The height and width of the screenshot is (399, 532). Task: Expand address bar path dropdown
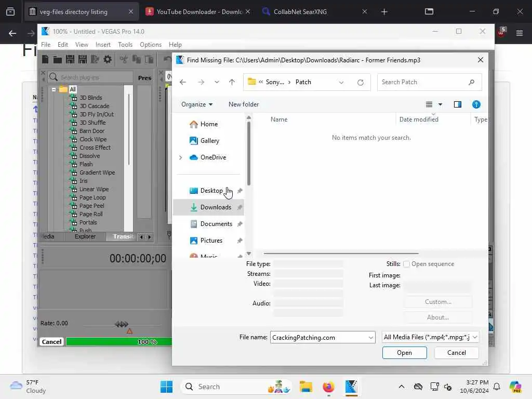point(341,82)
